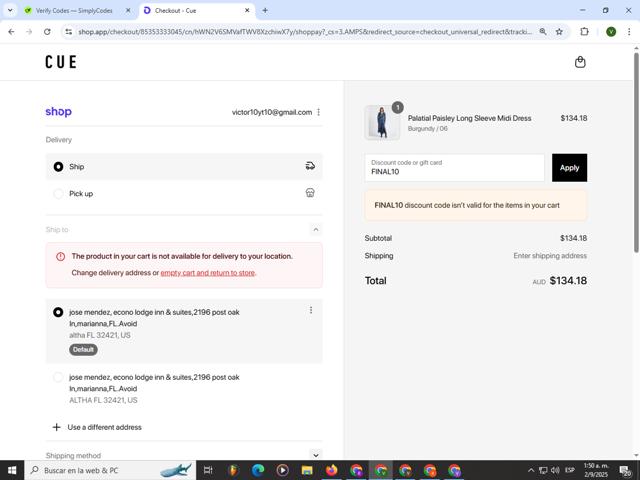Show hidden system tray icons

[531, 470]
